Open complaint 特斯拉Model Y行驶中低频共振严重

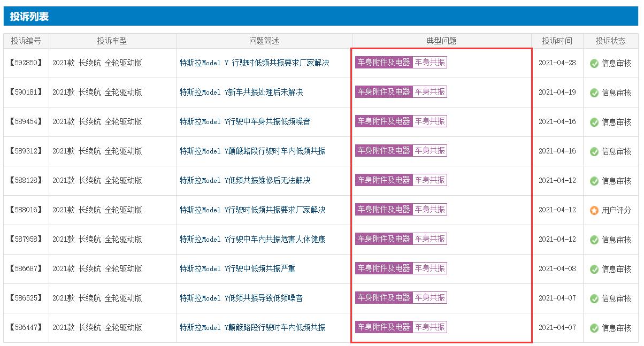click(237, 269)
